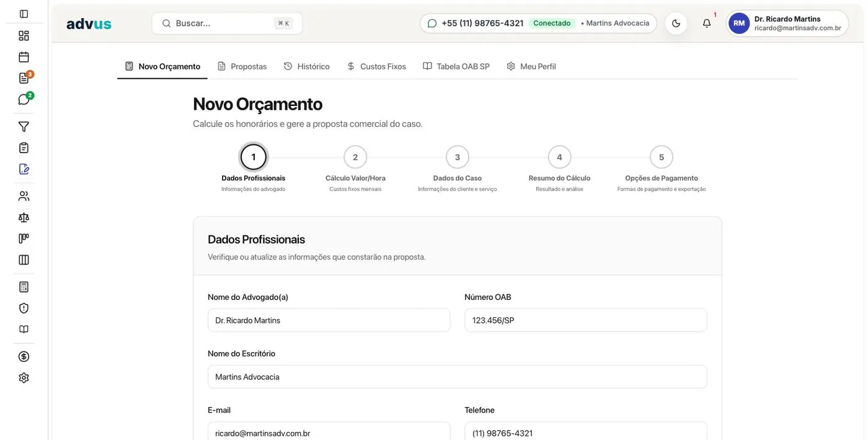This screenshot has width=868, height=440.
Task: Switch to Tabela OAB SP tab
Action: pos(456,66)
